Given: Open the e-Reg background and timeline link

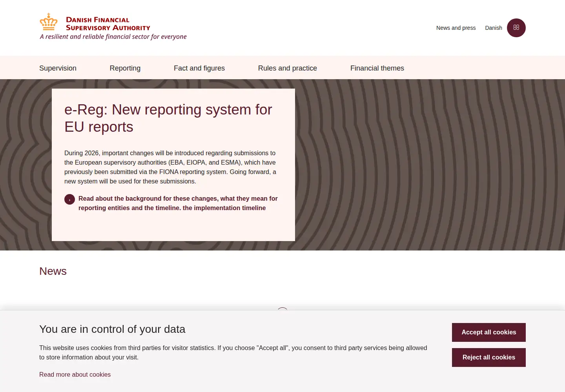Looking at the screenshot, I should click(178, 203).
